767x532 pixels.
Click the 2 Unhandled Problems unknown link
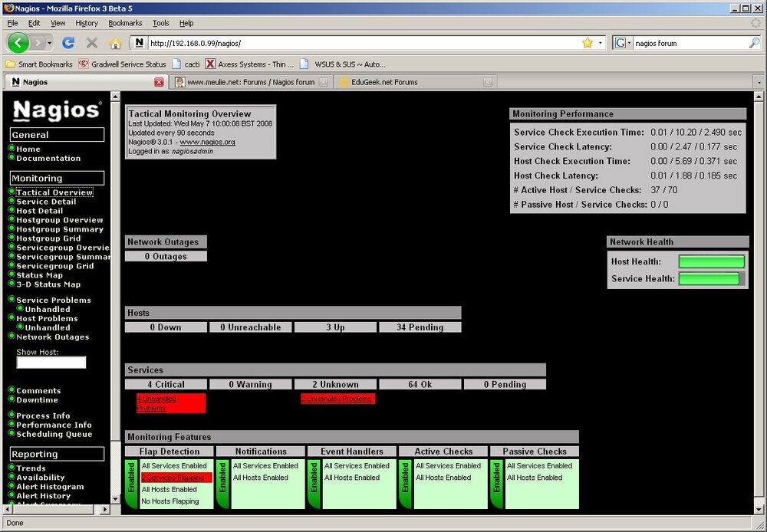coord(337,399)
